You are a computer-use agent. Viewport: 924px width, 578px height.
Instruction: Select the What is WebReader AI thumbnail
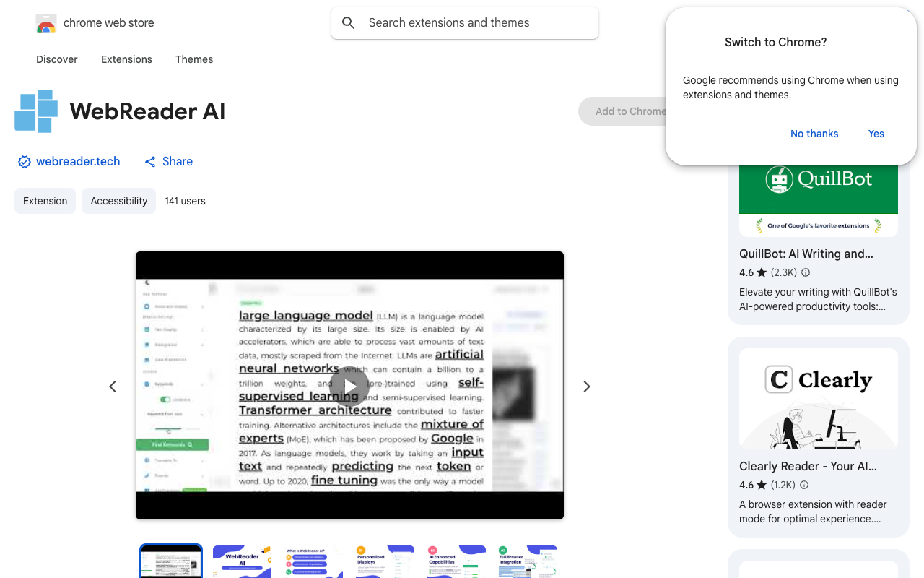coord(313,562)
